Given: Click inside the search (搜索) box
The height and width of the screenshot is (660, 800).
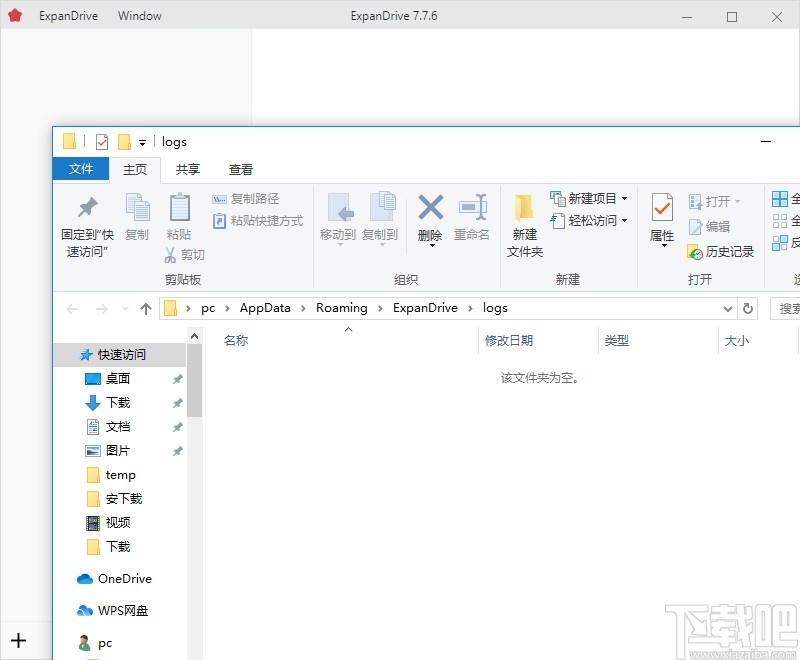Looking at the screenshot, I should [x=789, y=308].
